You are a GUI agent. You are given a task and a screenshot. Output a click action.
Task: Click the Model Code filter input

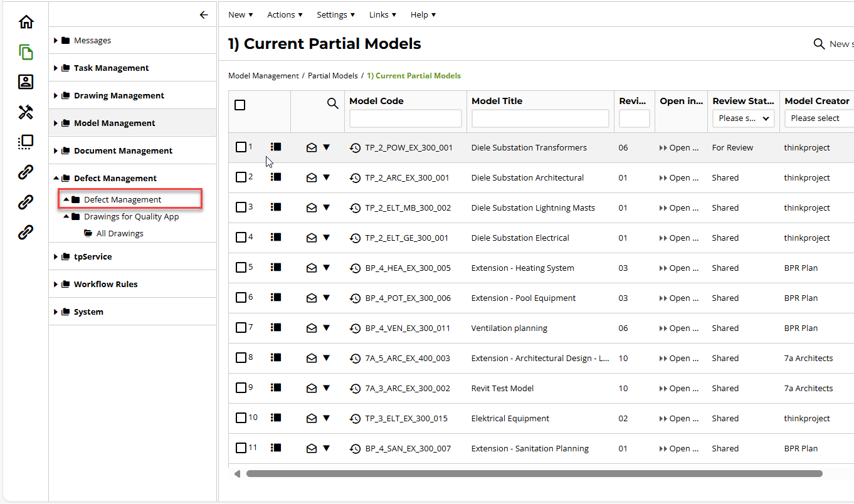coord(405,118)
